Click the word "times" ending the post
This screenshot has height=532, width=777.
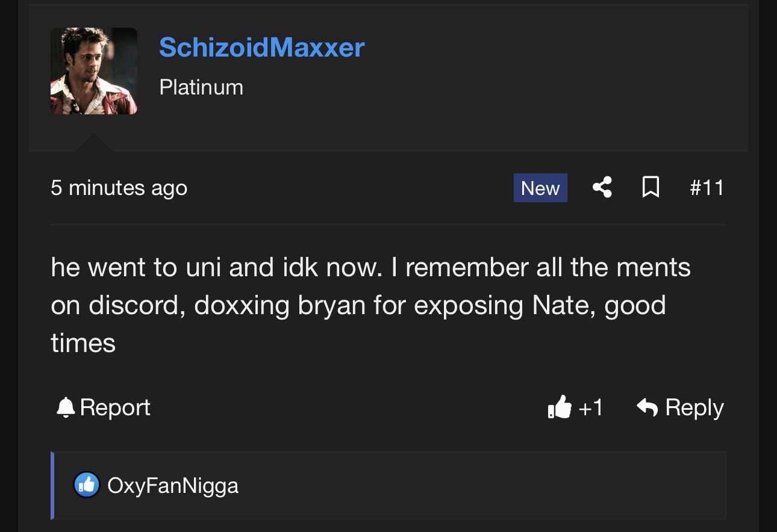(83, 343)
